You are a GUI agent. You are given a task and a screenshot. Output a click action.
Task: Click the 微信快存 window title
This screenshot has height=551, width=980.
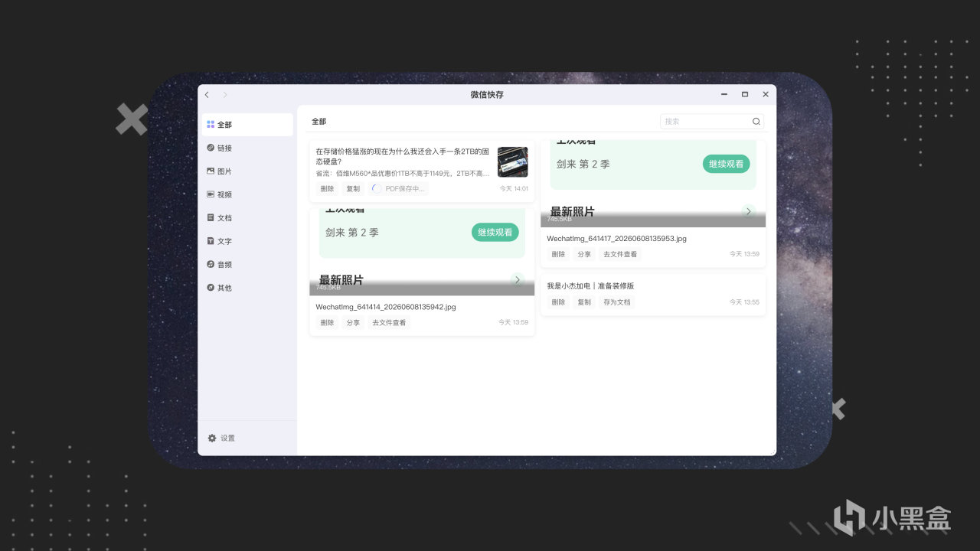click(487, 95)
